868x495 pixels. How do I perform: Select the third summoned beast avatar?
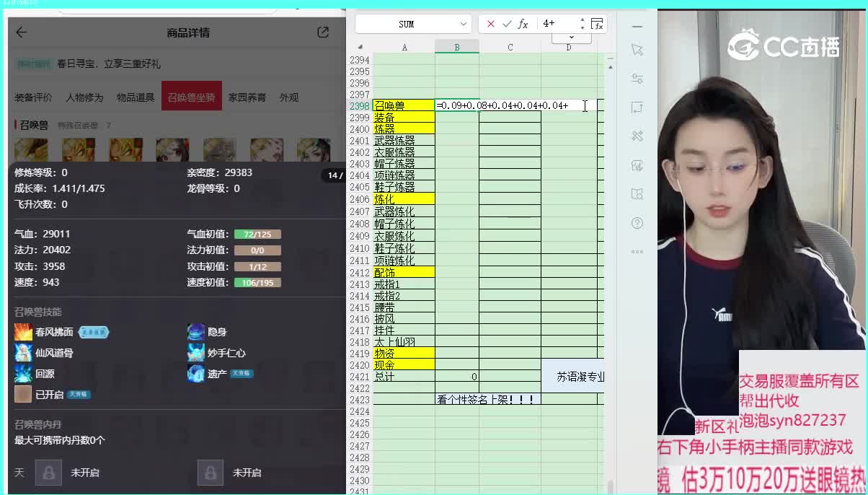(x=125, y=150)
